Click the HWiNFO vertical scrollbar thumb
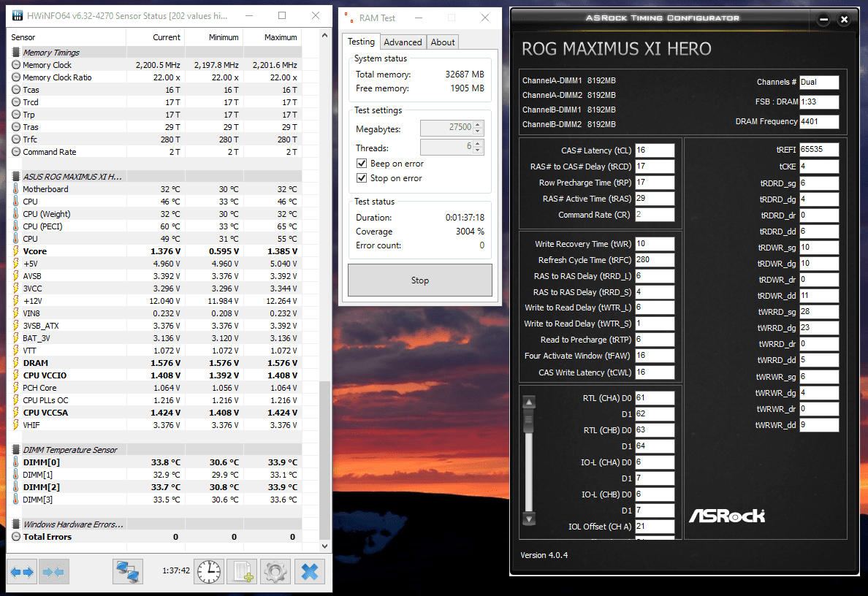Viewport: 868px width, 596px height. [x=325, y=460]
